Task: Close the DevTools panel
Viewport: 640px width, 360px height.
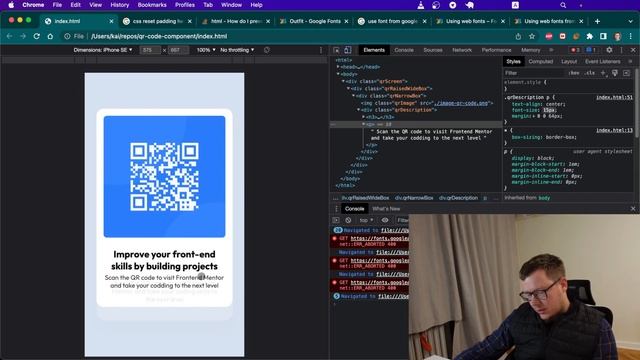Action: pos(633,50)
